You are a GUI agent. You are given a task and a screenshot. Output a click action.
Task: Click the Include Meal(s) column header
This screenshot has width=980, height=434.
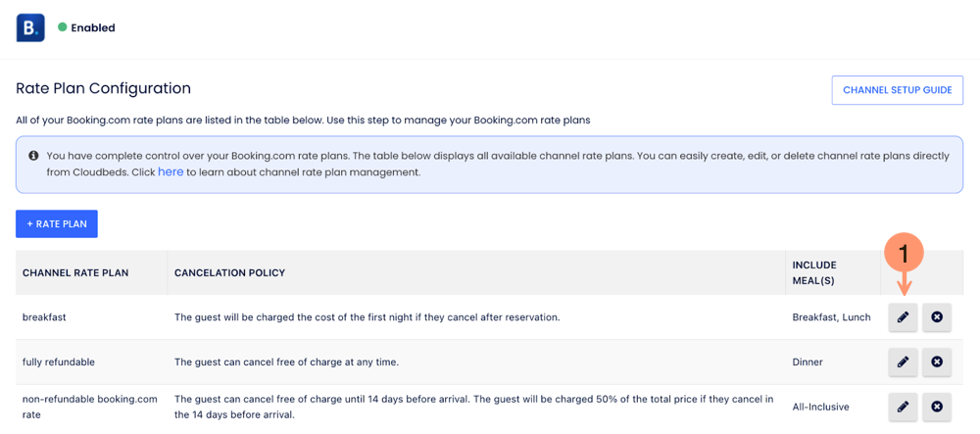[813, 272]
